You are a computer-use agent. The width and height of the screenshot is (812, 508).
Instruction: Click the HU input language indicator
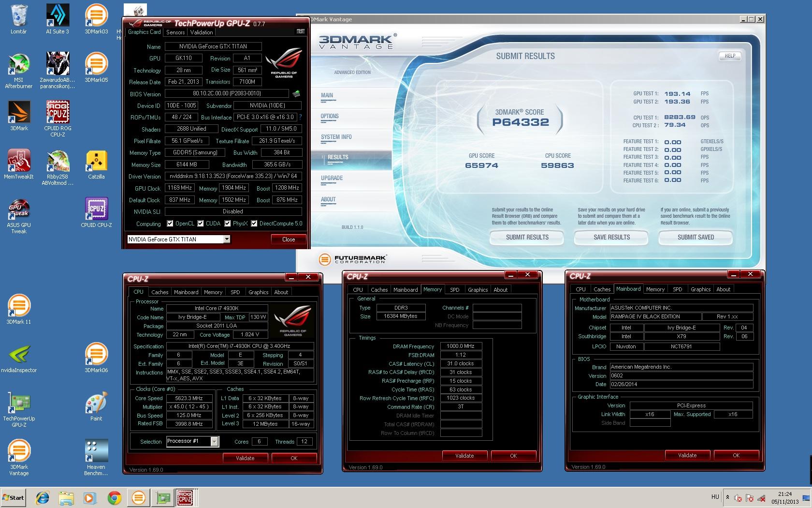click(715, 497)
